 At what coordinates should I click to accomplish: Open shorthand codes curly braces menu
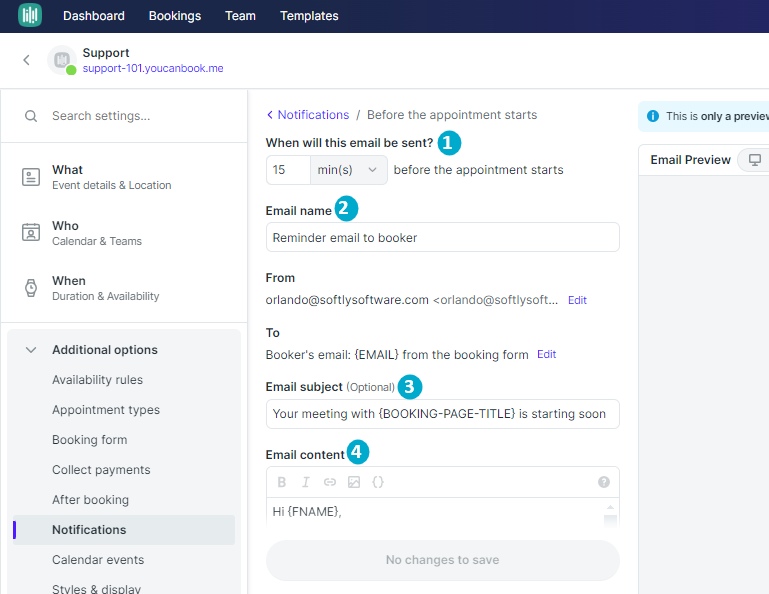click(378, 482)
